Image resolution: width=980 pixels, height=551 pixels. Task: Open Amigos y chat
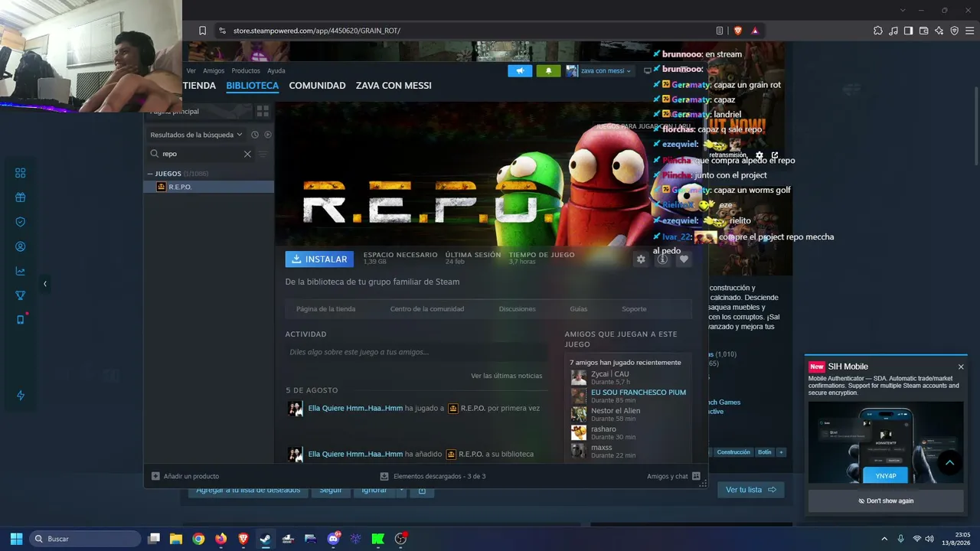(674, 476)
